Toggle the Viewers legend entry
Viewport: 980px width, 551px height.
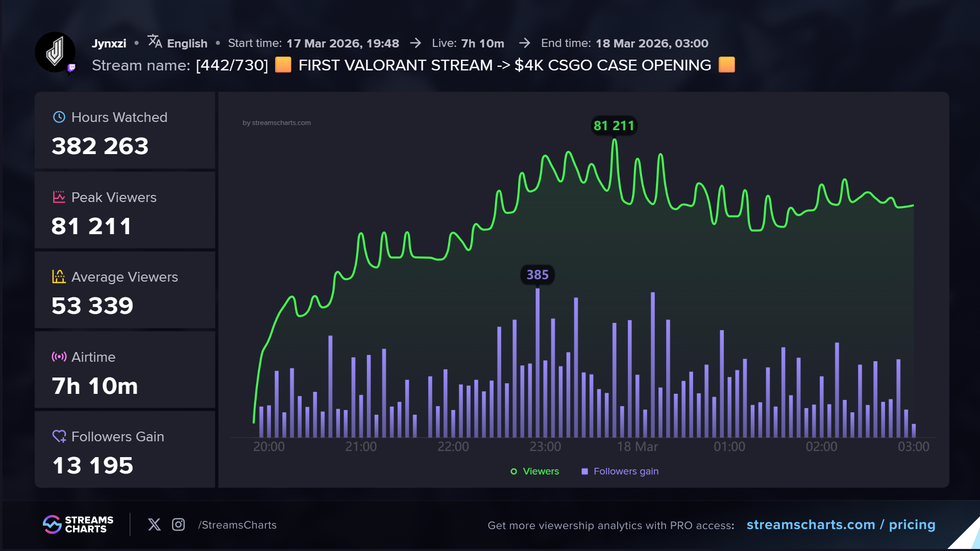tap(535, 471)
